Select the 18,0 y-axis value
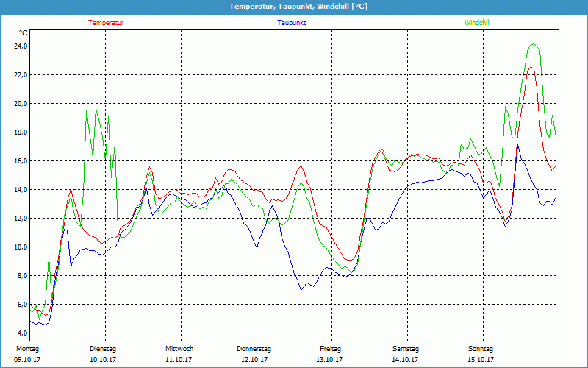The image size is (588, 368). click(21, 132)
